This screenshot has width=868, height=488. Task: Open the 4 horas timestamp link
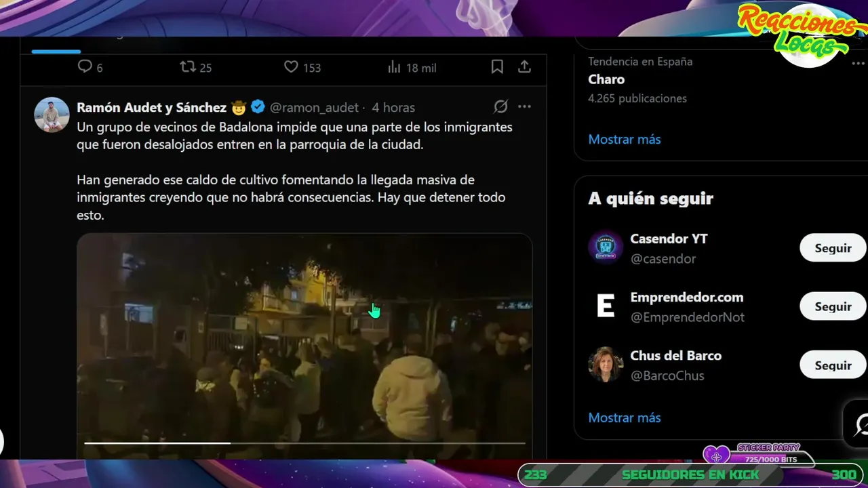pos(393,107)
